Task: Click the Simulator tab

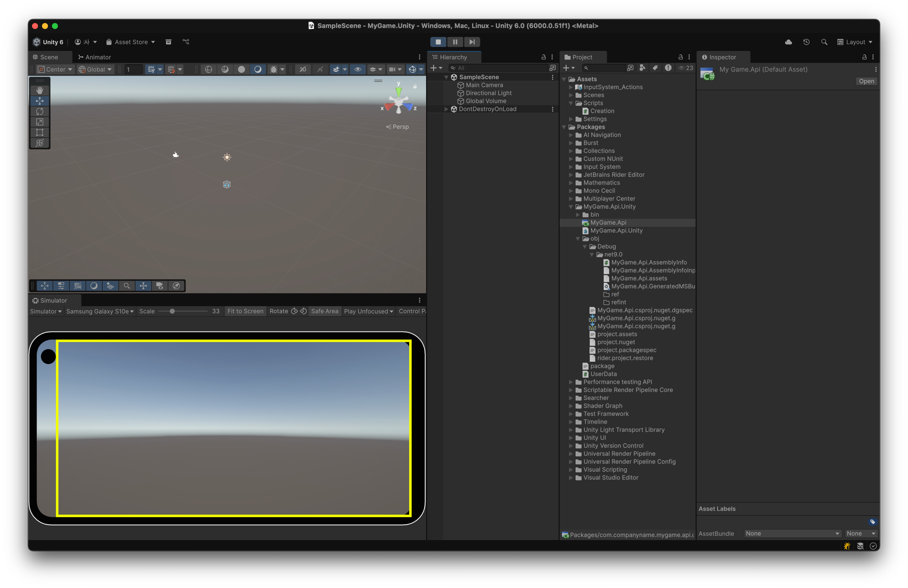Action: point(50,300)
